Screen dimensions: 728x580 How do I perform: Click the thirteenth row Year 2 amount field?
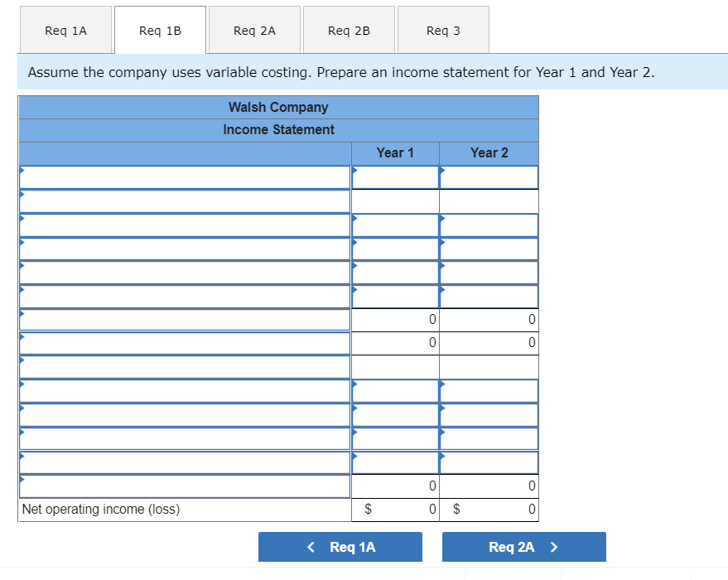(x=489, y=462)
